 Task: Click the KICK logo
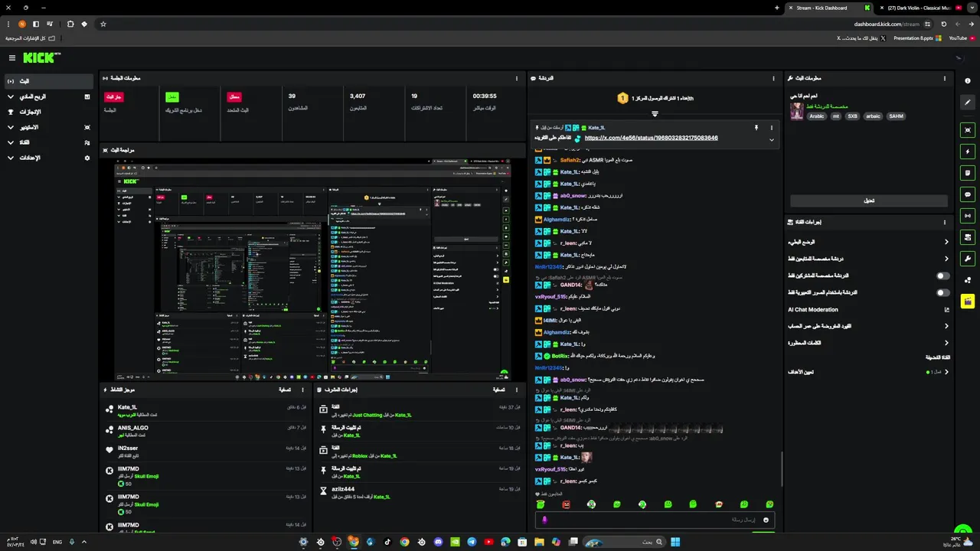point(41,57)
